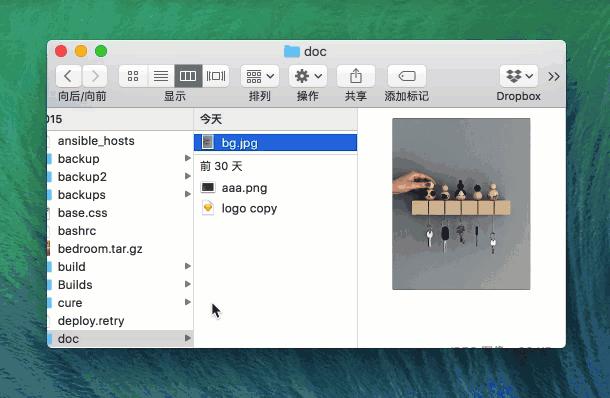610x398 pixels.
Task: Show more toolbar items with double chevron
Action: (x=554, y=76)
